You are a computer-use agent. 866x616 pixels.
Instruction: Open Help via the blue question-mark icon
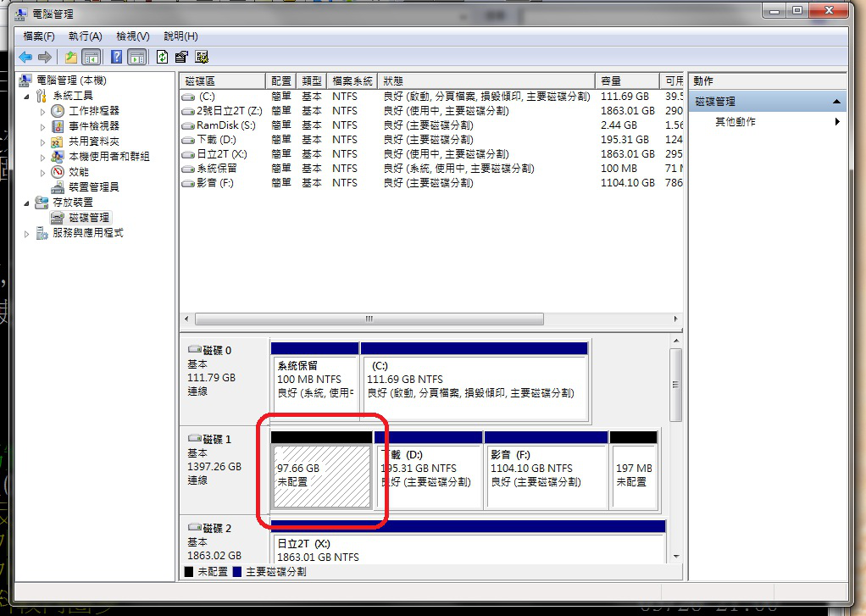[117, 57]
